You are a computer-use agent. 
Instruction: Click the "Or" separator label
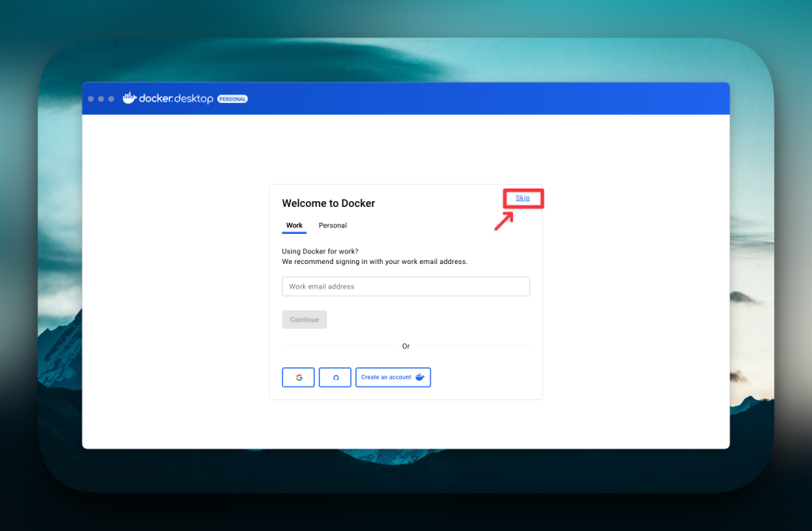tap(406, 346)
